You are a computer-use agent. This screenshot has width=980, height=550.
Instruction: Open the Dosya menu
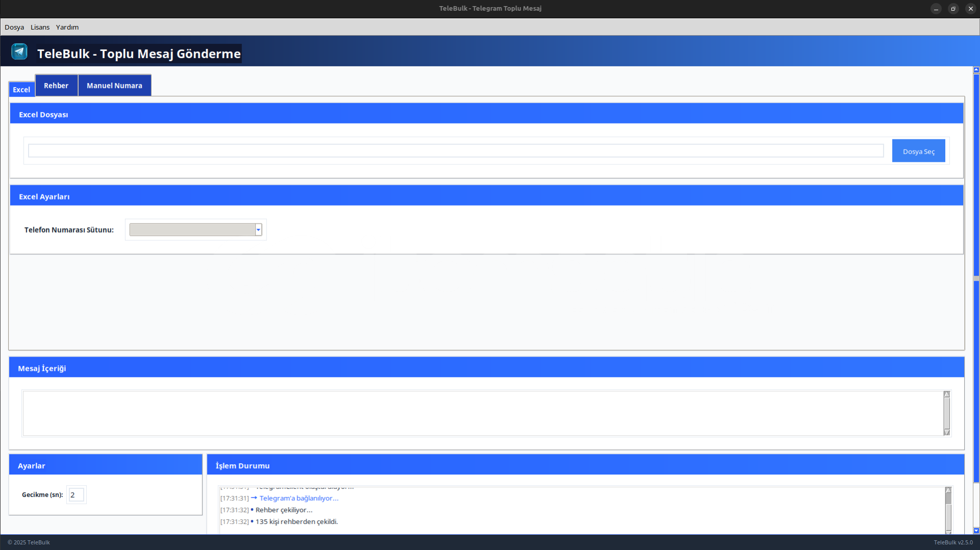coord(14,27)
